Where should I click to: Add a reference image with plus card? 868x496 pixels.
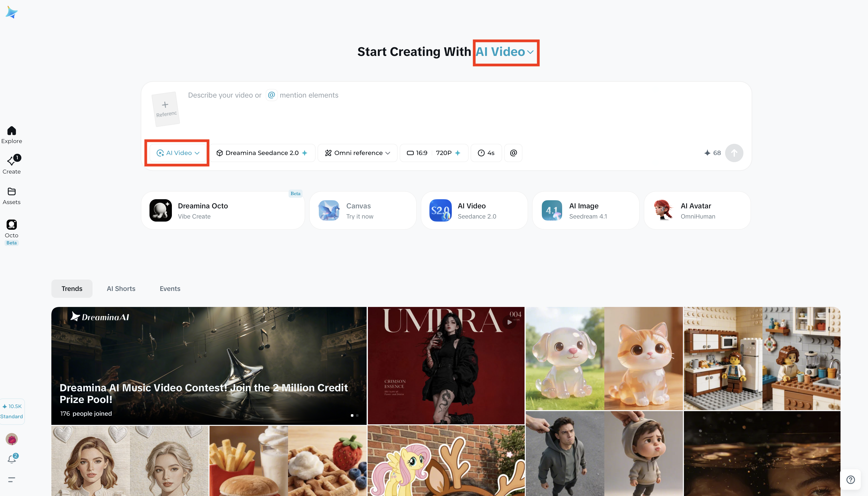pos(166,109)
